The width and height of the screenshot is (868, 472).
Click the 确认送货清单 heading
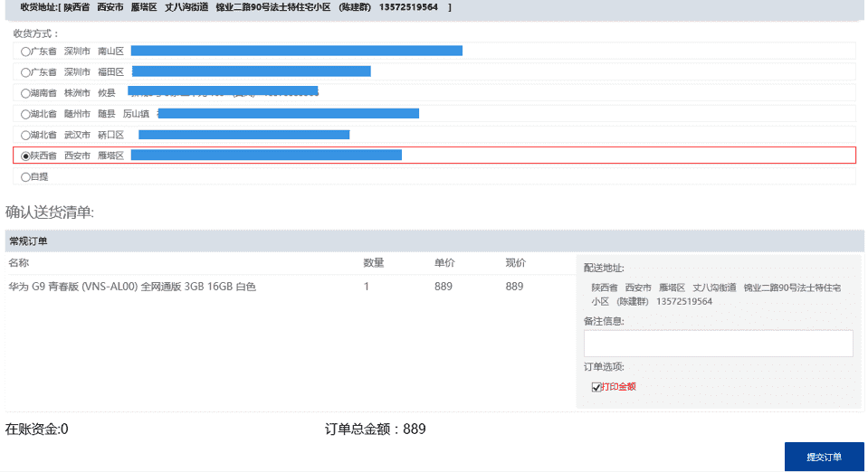coord(50,212)
